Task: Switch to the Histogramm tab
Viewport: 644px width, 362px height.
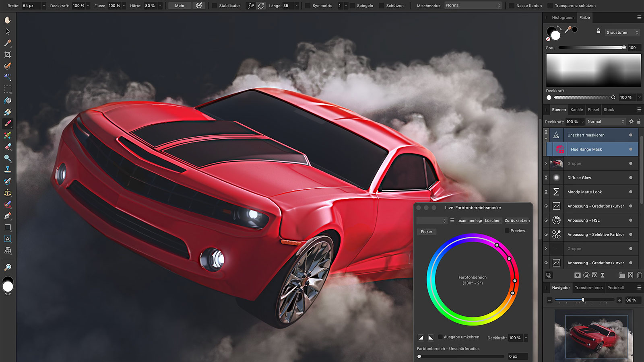Action: pyautogui.click(x=563, y=18)
